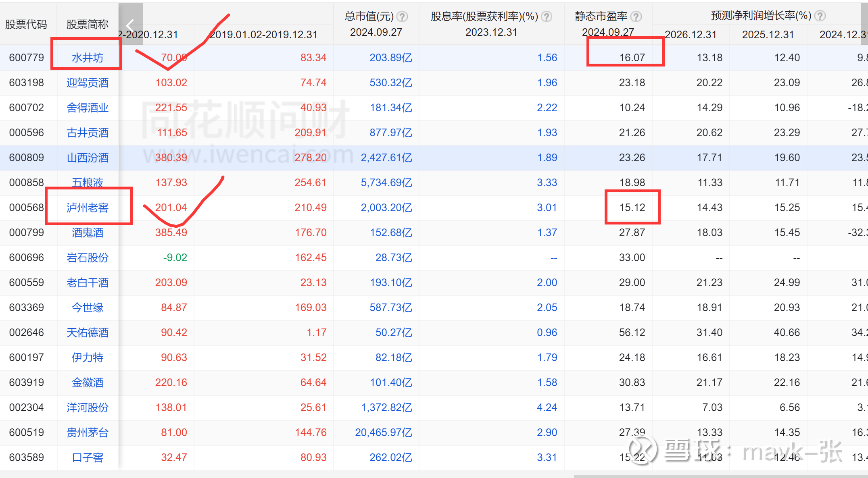
Task: Click 2019 change value 1.17
Action: [x=317, y=333]
